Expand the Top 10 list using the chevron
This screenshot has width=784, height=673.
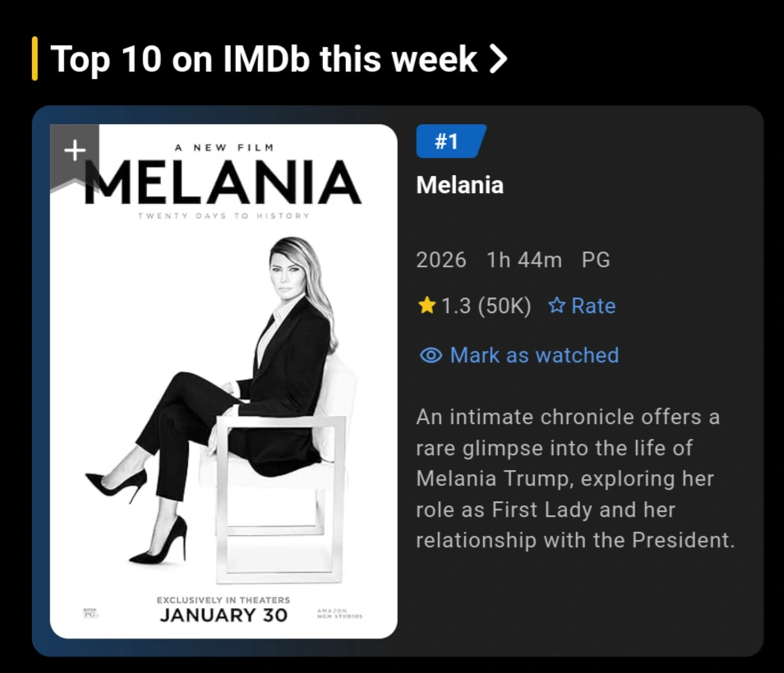(500, 58)
